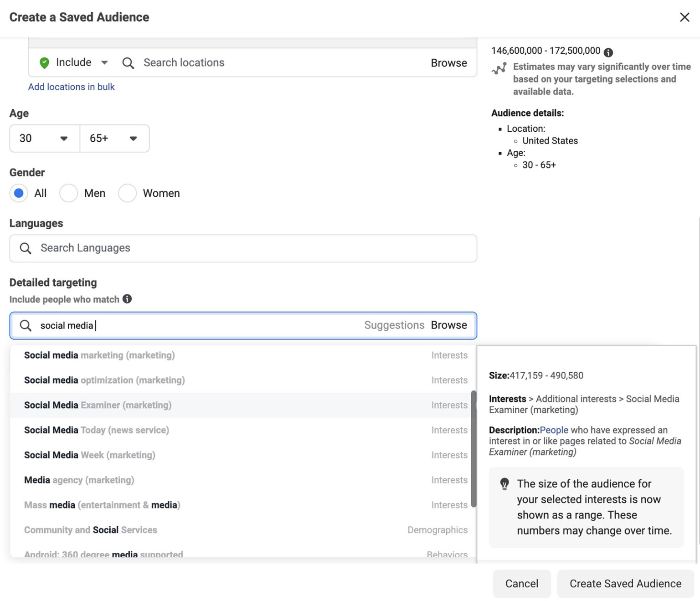Click the info icon beside Include people who match
Screen dimensions: 700x601
coord(128,299)
